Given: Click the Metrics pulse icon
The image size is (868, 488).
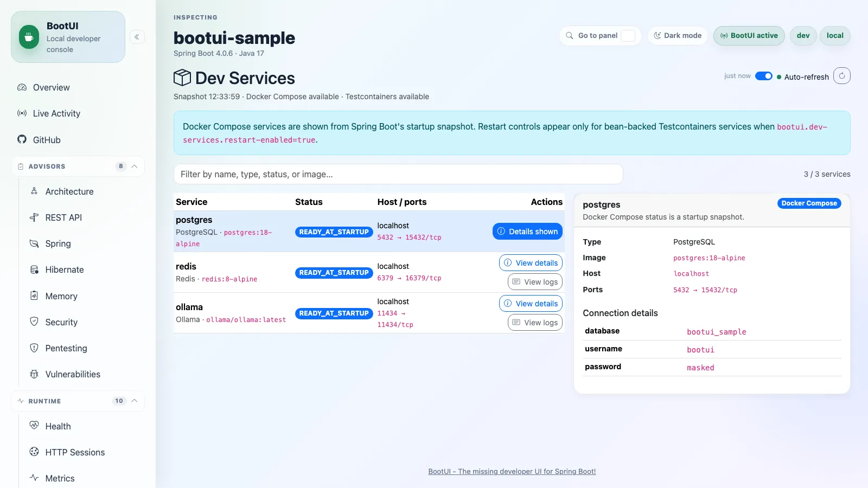Looking at the screenshot, I should click(34, 478).
